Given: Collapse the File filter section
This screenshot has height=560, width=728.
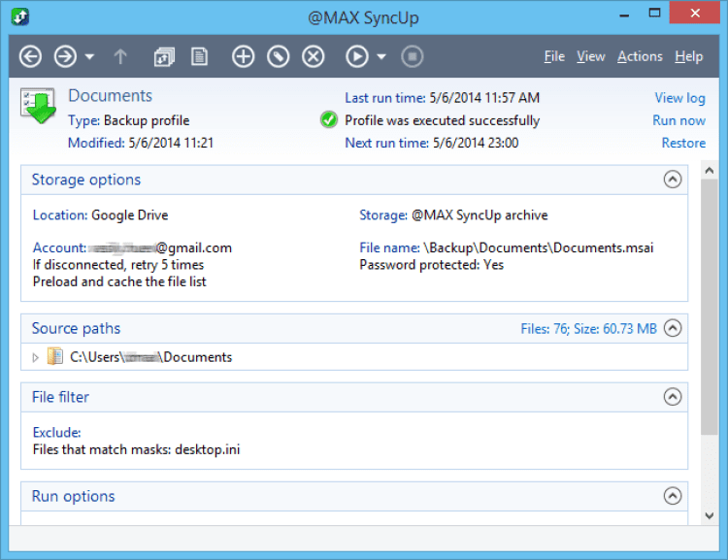Looking at the screenshot, I should click(x=673, y=397).
